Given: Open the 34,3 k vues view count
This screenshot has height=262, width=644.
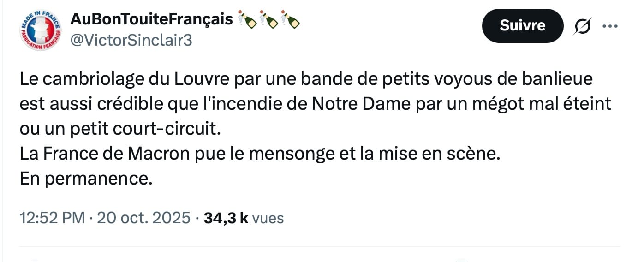Looking at the screenshot, I should 244,218.
